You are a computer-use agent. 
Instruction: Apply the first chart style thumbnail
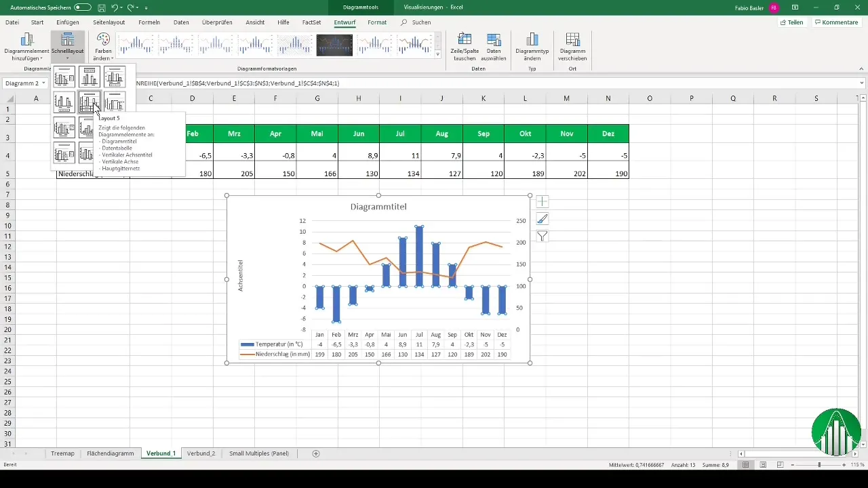point(135,45)
